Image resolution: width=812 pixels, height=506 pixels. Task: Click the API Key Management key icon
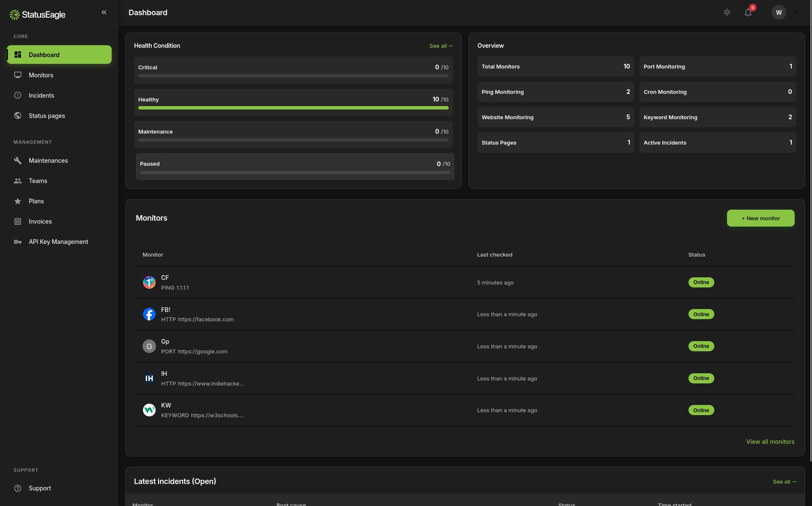pyautogui.click(x=17, y=241)
